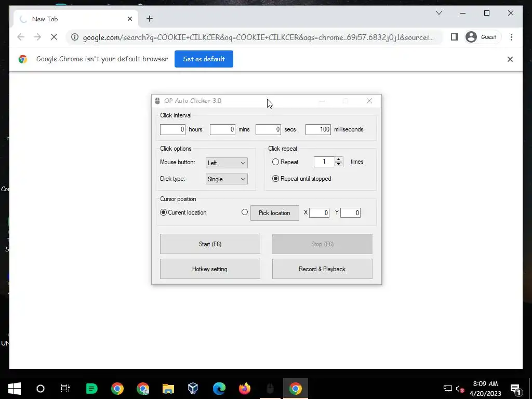This screenshot has height=399, width=532.
Task: Minimize the OP Auto Clicker window
Action: tap(322, 101)
